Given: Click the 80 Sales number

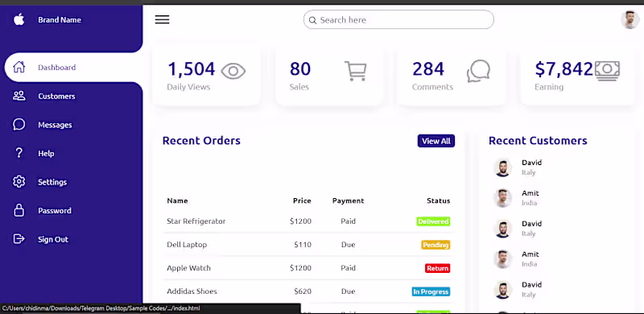Looking at the screenshot, I should click(x=300, y=69).
